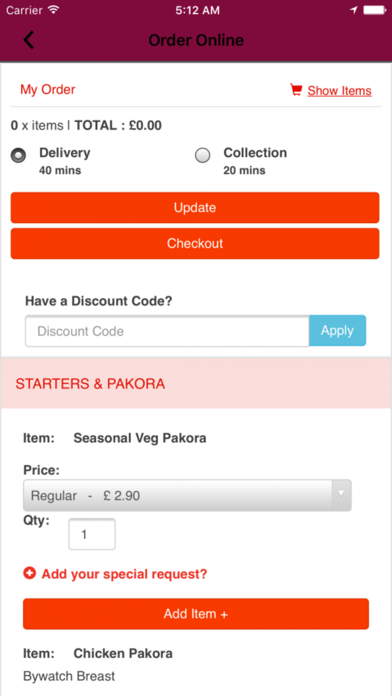Screen dimensions: 392x696
Task: Open the My Order section
Action: click(x=48, y=90)
